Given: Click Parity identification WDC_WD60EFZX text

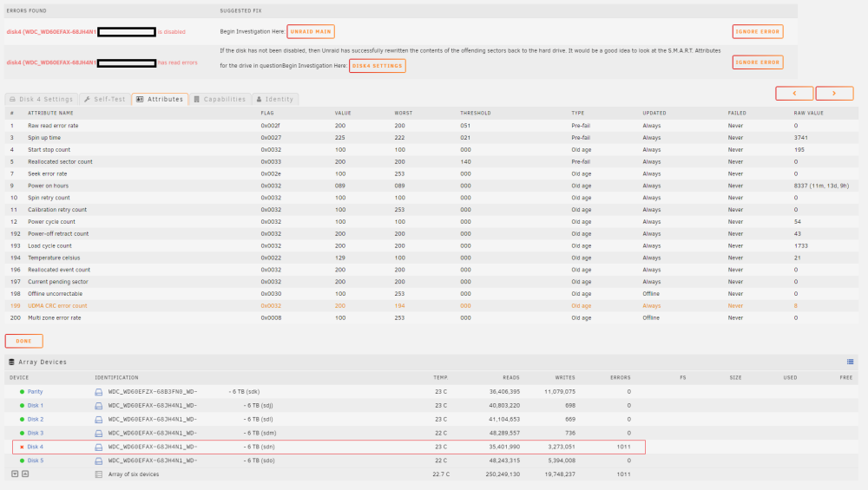Looking at the screenshot, I should [153, 391].
